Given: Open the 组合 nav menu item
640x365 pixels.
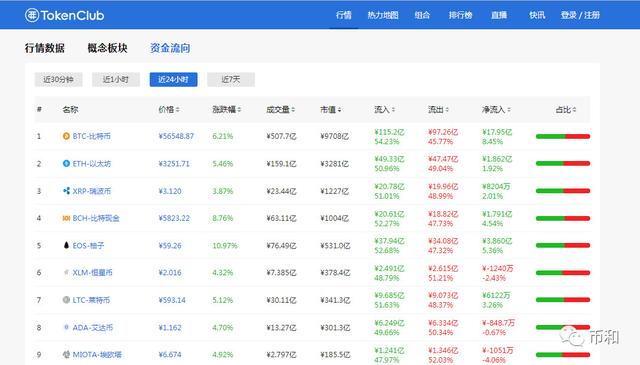Looking at the screenshot, I should pyautogui.click(x=422, y=16).
